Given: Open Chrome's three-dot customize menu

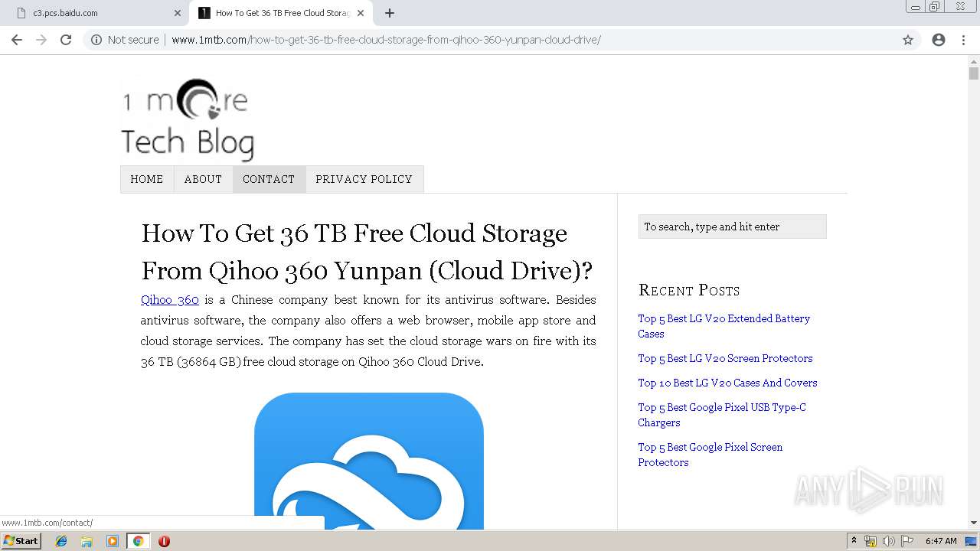Looking at the screenshot, I should point(963,40).
